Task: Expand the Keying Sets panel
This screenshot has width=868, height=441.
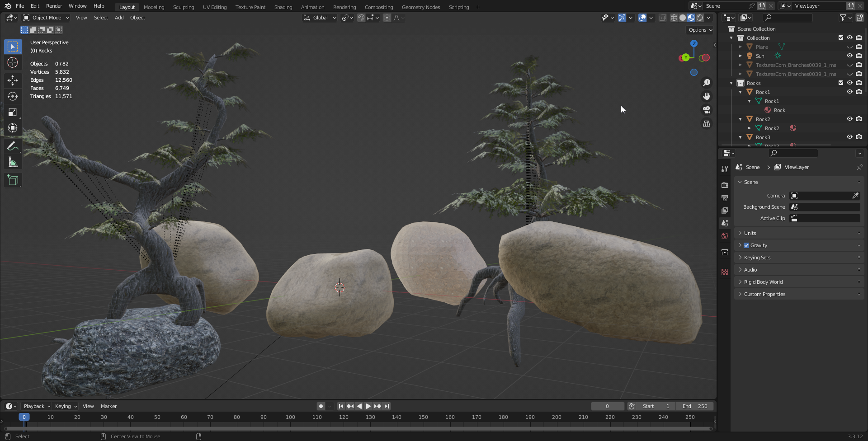Action: (799, 258)
